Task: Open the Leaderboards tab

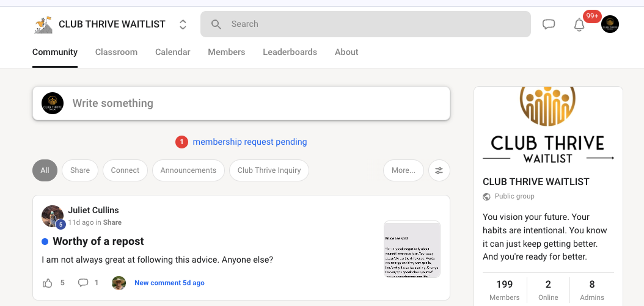Action: [290, 52]
